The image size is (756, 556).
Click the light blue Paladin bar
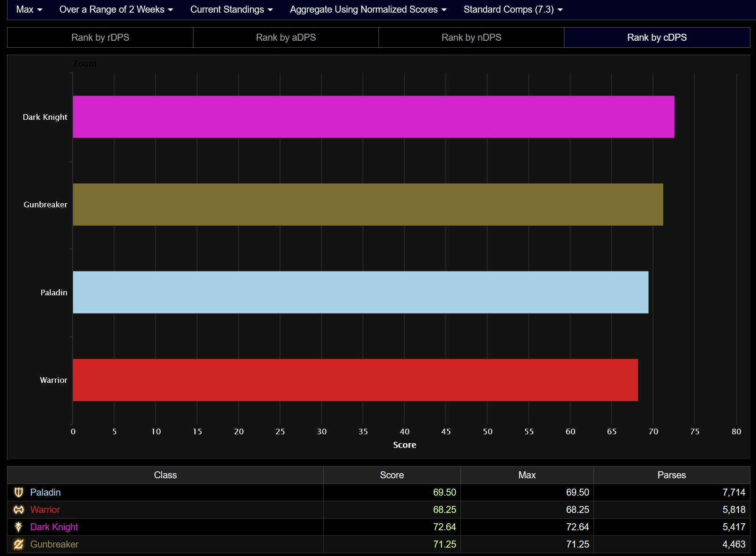point(361,292)
